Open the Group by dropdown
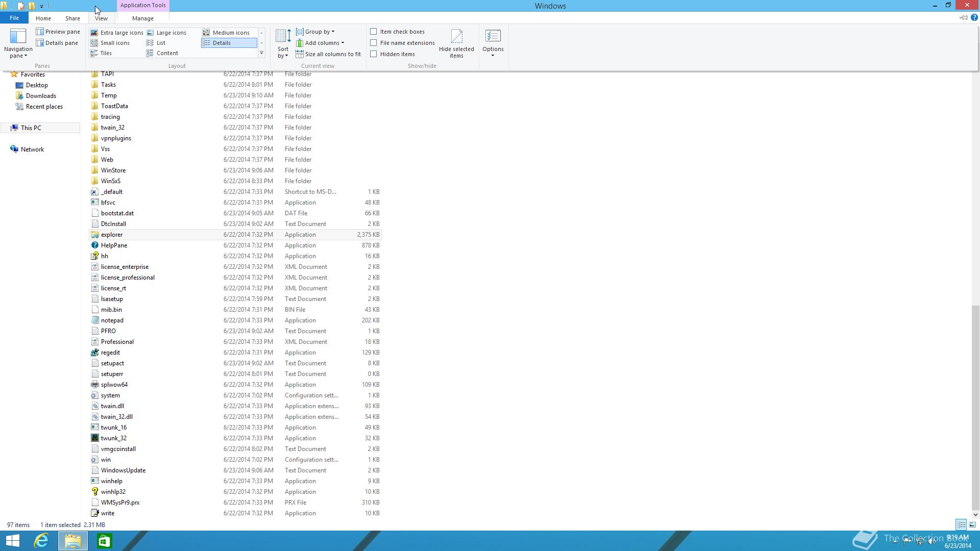This screenshot has height=551, width=980. point(315,32)
